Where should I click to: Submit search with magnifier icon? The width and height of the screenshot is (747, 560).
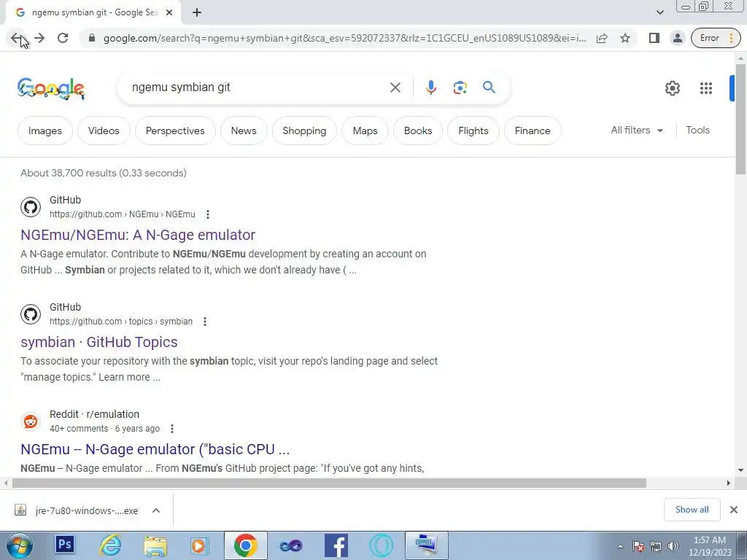(489, 87)
